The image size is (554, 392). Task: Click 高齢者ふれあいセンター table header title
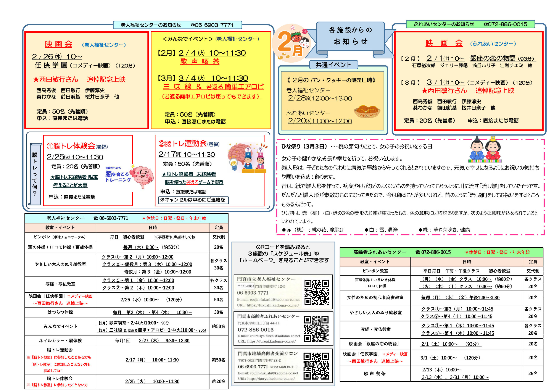click(380, 252)
